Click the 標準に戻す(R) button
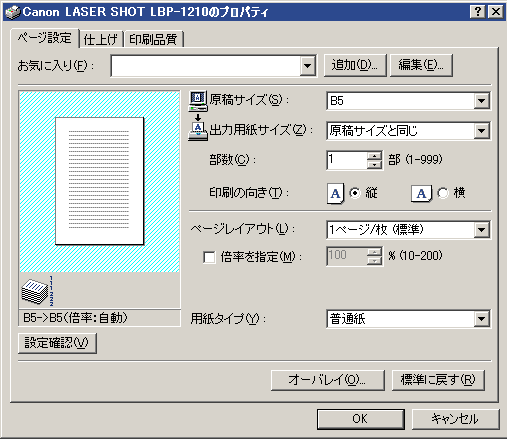Image resolution: width=507 pixels, height=439 pixels. (438, 380)
